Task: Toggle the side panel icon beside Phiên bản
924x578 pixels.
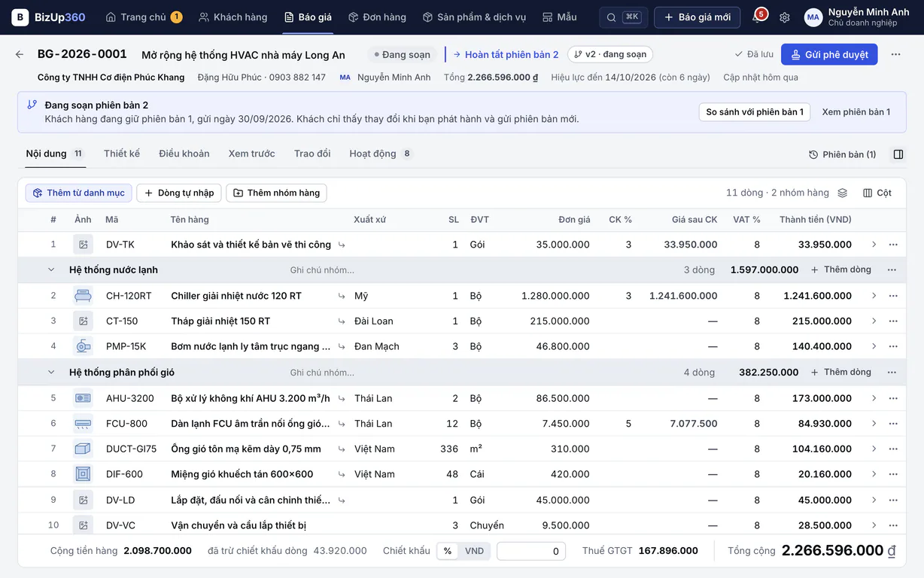Action: click(x=898, y=154)
